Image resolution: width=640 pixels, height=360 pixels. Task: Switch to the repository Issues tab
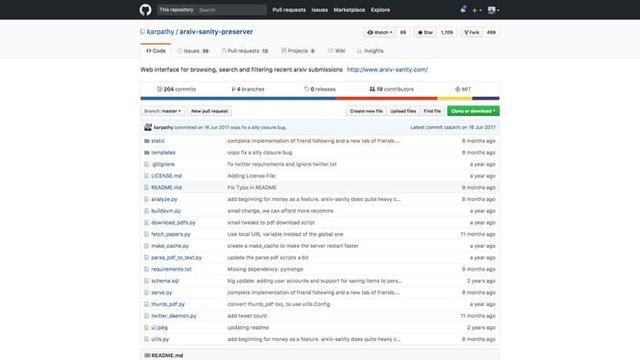[x=193, y=51]
